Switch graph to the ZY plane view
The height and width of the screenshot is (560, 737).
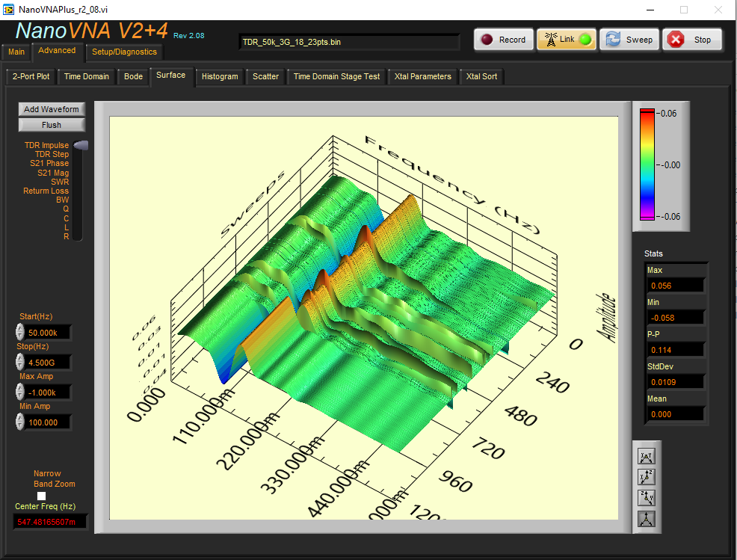pos(647,498)
